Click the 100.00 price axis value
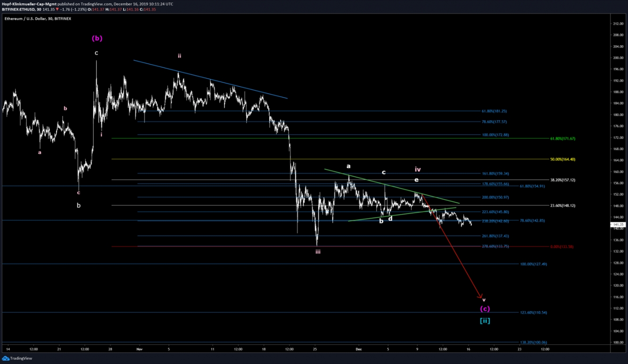This screenshot has width=628, height=364. [618, 342]
